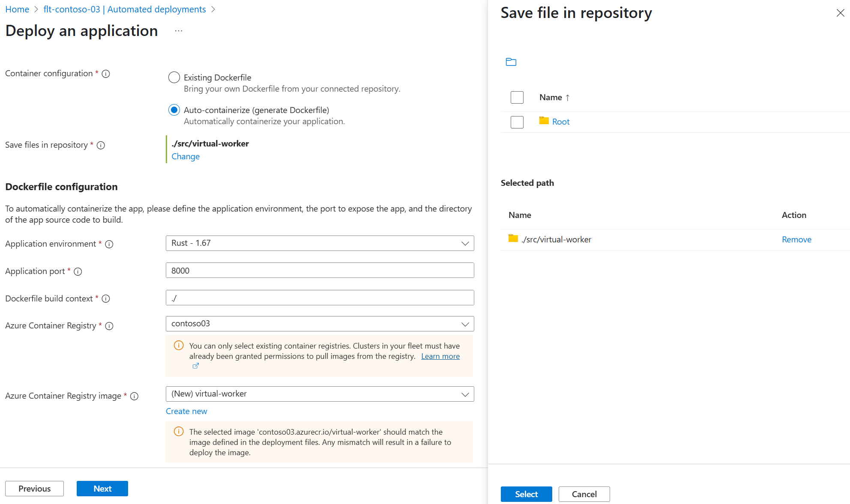Click info icon next to Dockerfile build context
Image resolution: width=850 pixels, height=504 pixels.
click(106, 299)
